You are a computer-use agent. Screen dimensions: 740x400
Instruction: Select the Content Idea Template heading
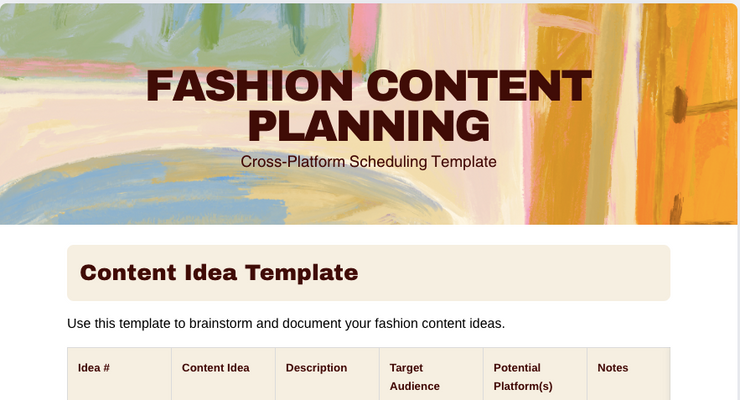pyautogui.click(x=218, y=272)
